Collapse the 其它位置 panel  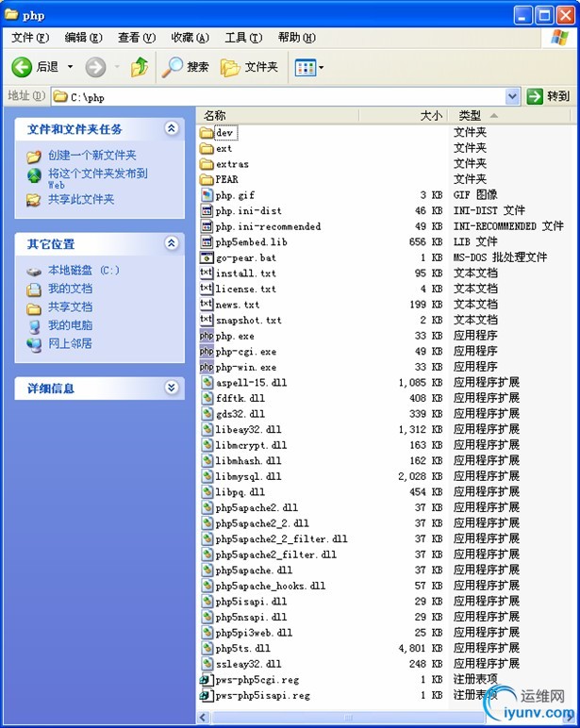pyautogui.click(x=172, y=242)
